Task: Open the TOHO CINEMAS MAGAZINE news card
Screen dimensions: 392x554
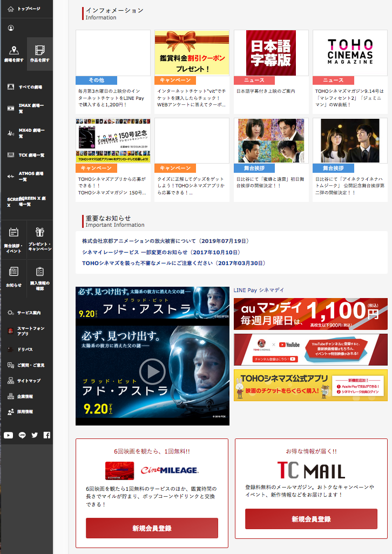Action: tap(350, 72)
